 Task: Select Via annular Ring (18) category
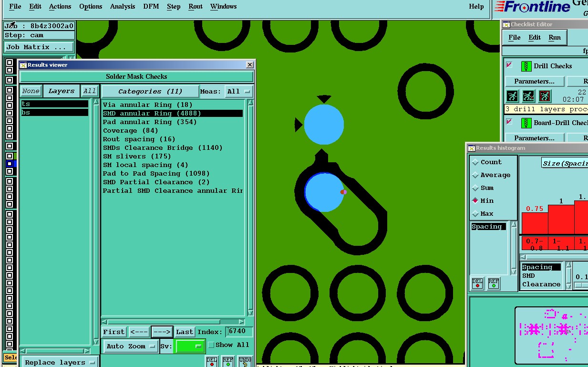148,105
